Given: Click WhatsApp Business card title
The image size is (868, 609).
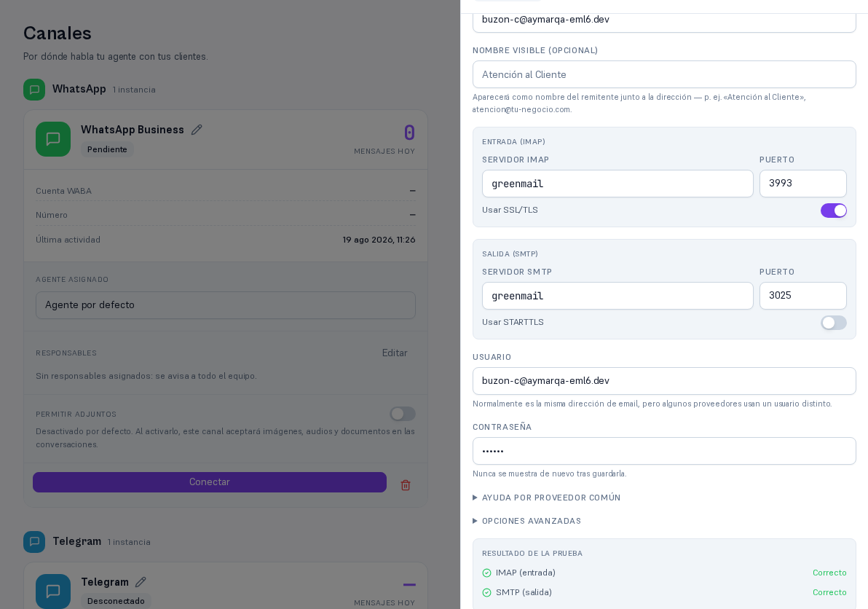Looking at the screenshot, I should point(133,130).
